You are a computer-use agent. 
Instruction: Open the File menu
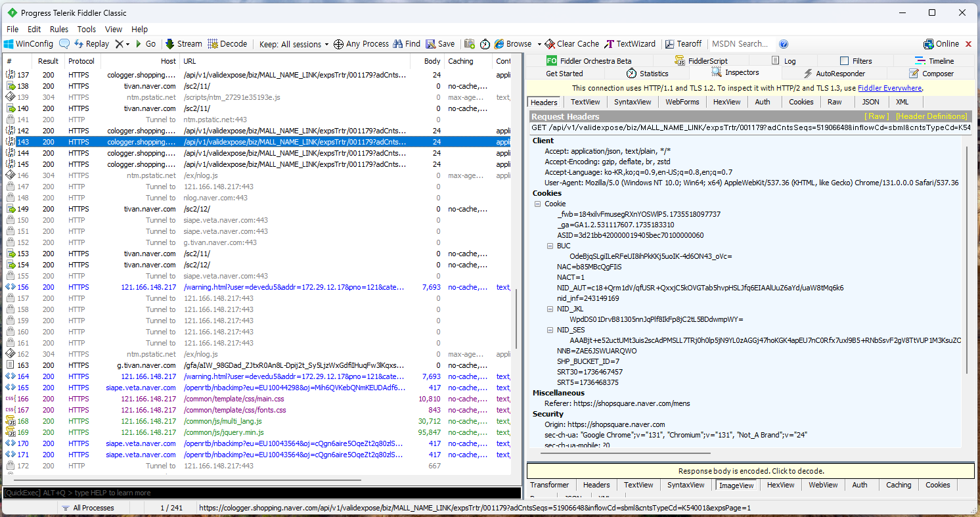coord(12,30)
